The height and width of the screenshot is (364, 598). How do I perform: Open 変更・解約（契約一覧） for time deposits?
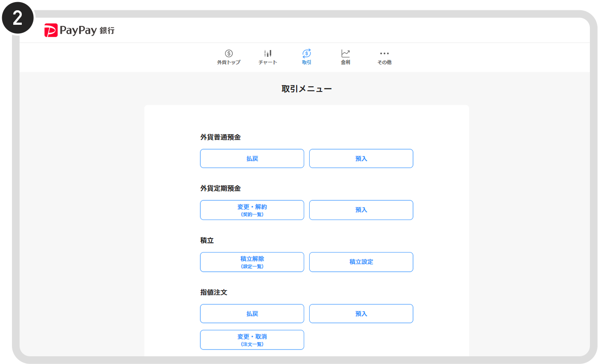pyautogui.click(x=252, y=210)
